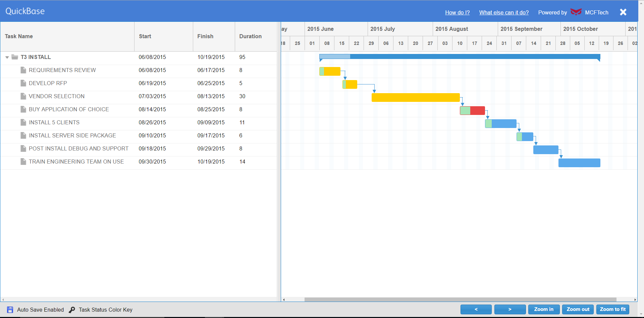644x318 pixels.
Task: Select the DEVELOP RFP yellow Gantt bar
Action: [x=350, y=84]
